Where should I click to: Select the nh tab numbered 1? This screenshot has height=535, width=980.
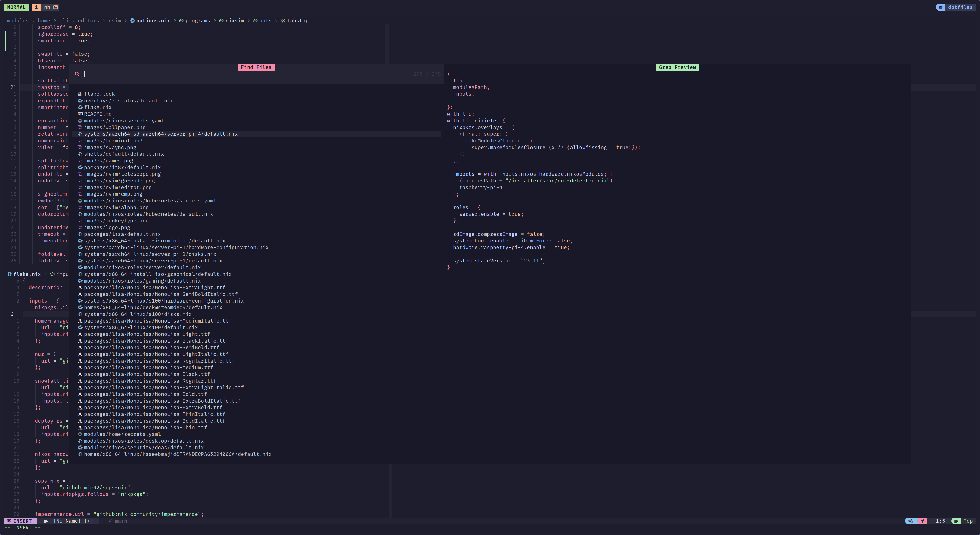tap(37, 7)
